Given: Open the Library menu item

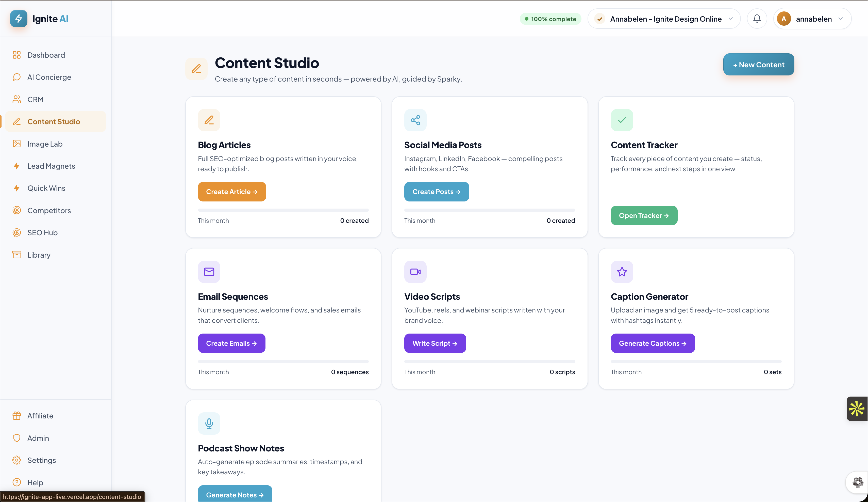Looking at the screenshot, I should pos(55,255).
